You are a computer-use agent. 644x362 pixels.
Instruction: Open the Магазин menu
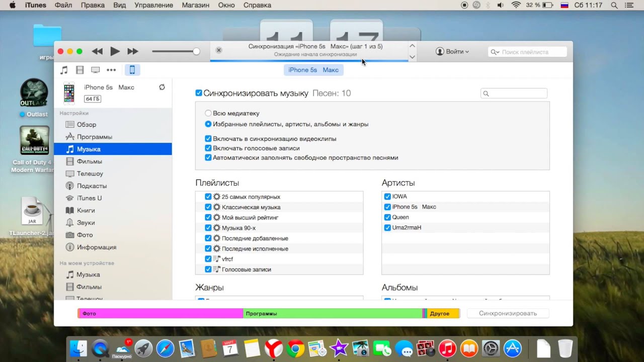tap(196, 5)
